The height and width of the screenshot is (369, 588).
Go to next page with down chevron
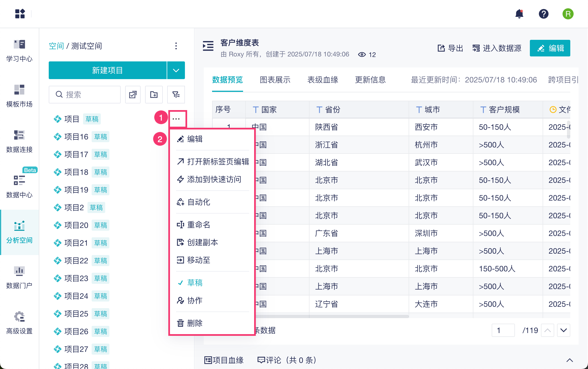[563, 330]
